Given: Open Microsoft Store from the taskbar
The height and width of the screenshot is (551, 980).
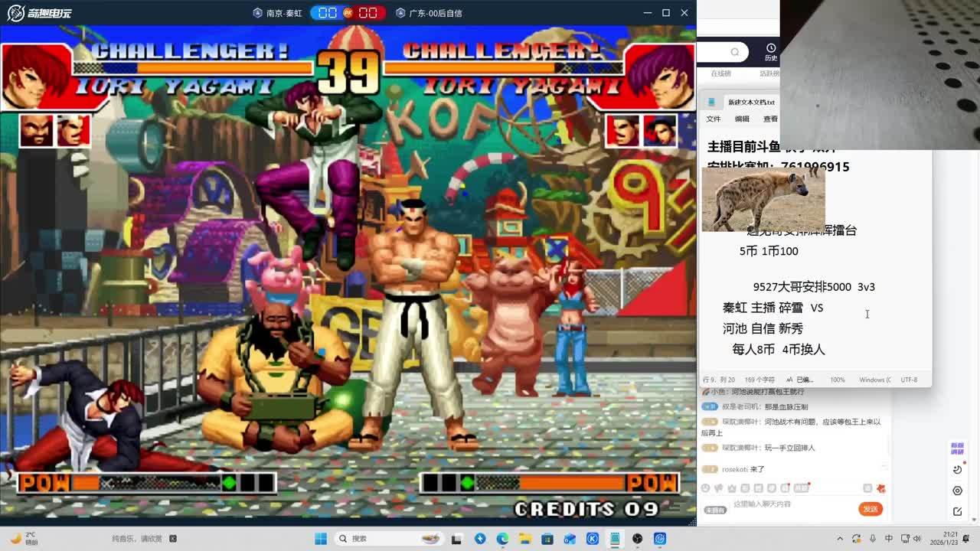Looking at the screenshot, I should 547,539.
